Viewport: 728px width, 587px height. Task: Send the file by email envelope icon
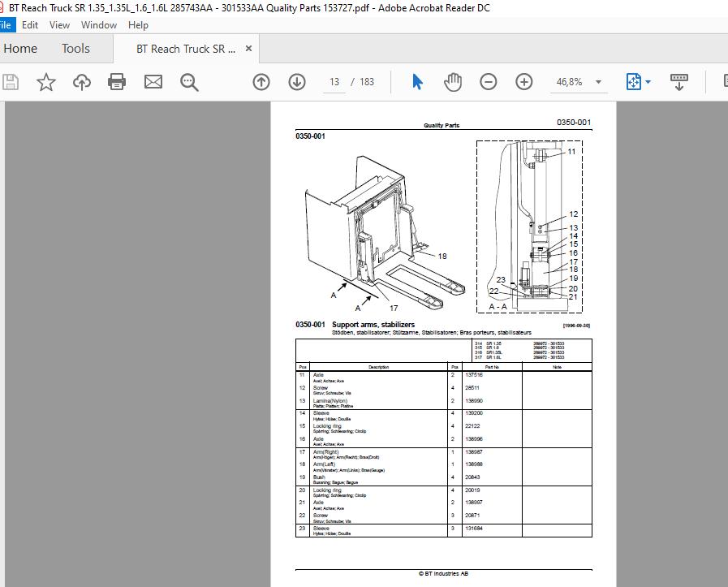click(153, 82)
